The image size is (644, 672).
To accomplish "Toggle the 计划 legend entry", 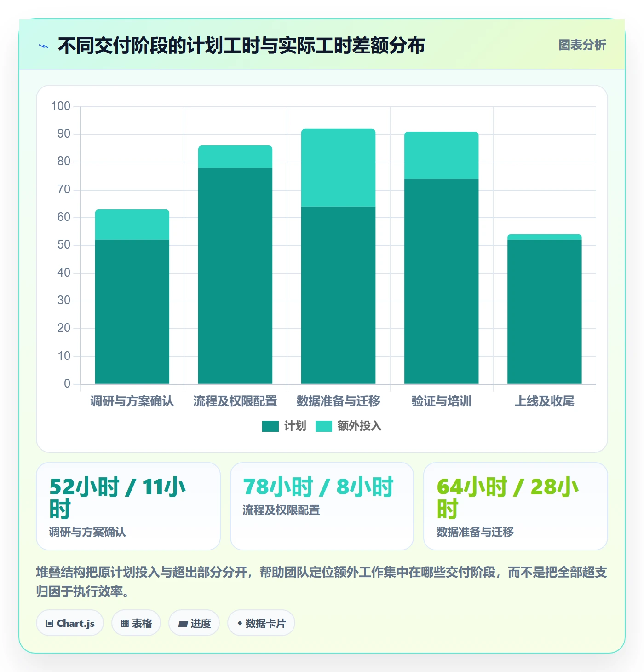I will [284, 426].
